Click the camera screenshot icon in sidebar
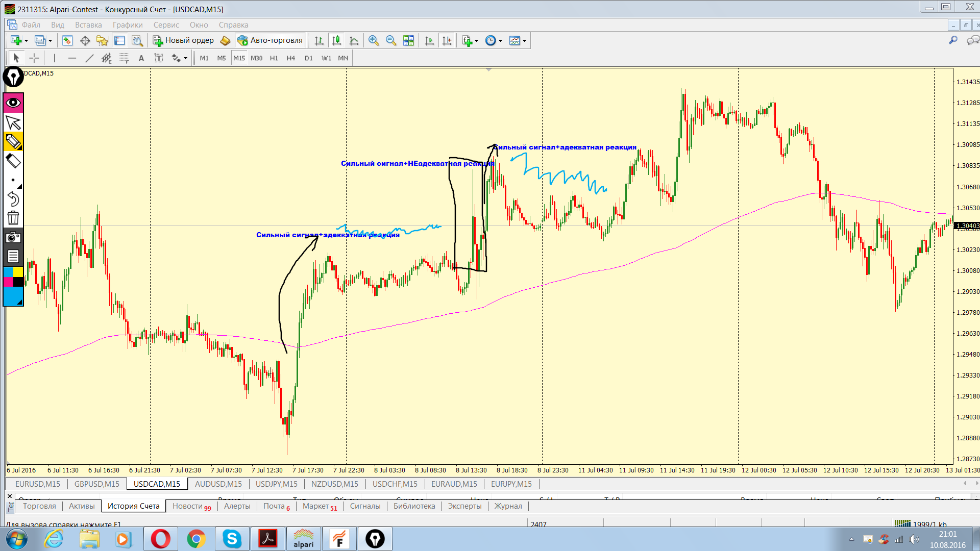 click(13, 237)
